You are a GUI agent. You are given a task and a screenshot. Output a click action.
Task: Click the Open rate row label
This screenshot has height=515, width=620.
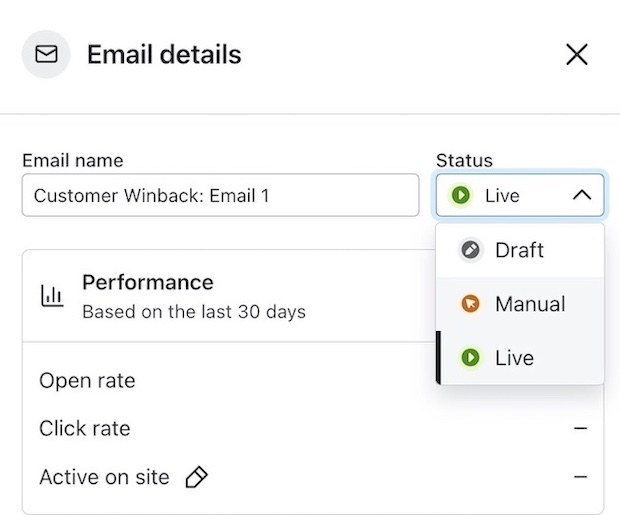87,380
